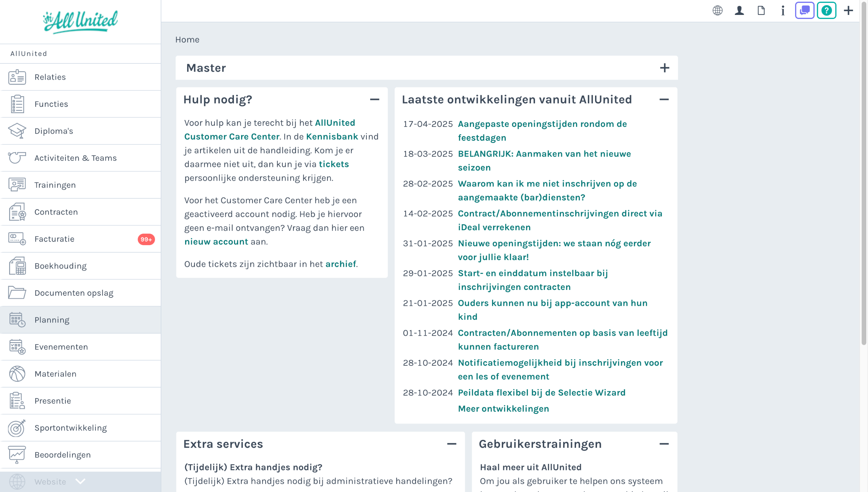Follow the tickets link
The image size is (868, 492).
[334, 164]
